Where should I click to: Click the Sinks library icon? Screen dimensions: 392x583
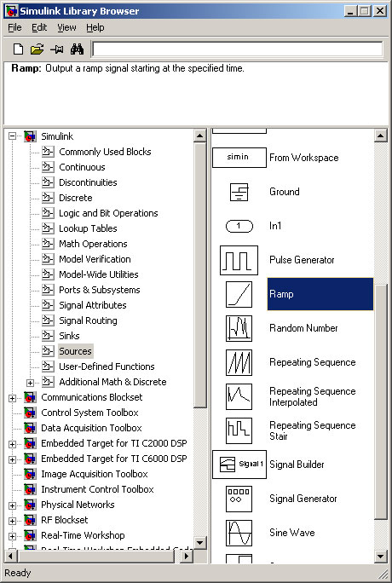(x=48, y=336)
